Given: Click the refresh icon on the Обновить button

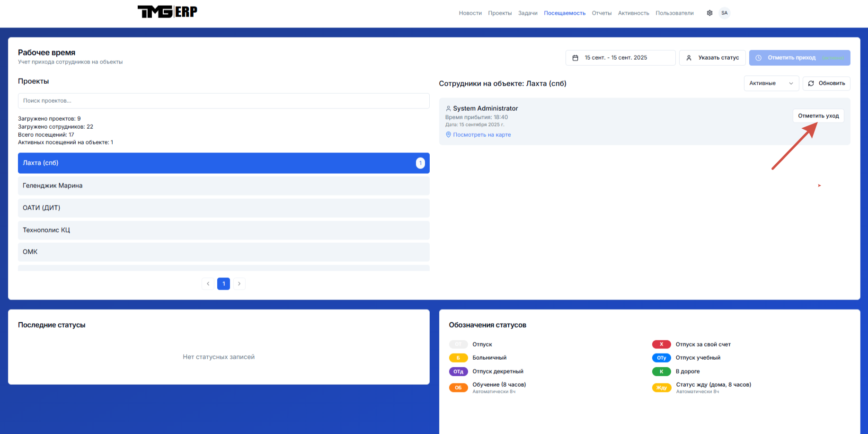Looking at the screenshot, I should pos(811,83).
